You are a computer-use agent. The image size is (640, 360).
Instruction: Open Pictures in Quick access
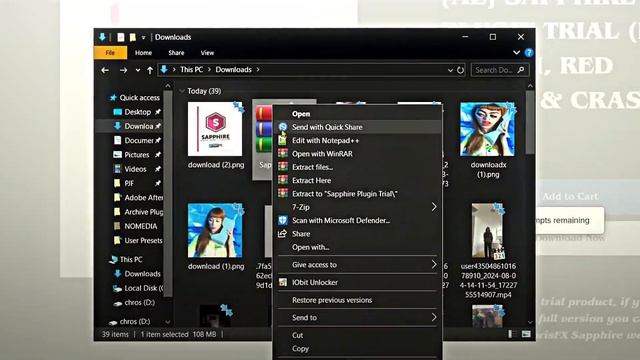[137, 155]
